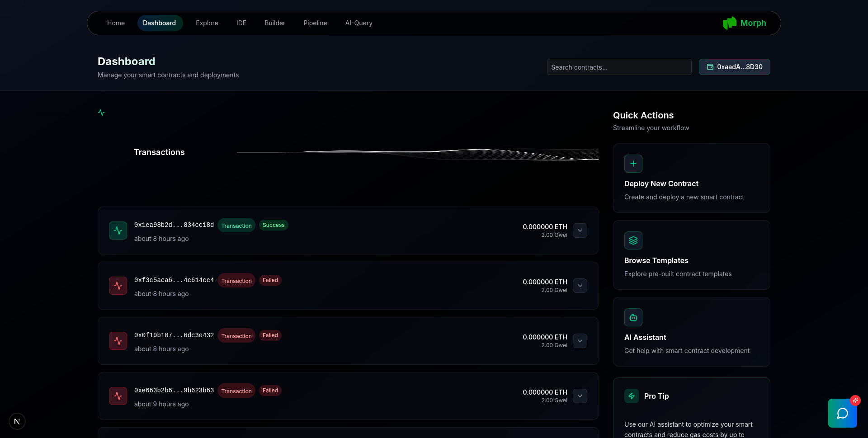Image resolution: width=868 pixels, height=438 pixels.
Task: Focus the Search contracts input field
Action: [x=619, y=67]
